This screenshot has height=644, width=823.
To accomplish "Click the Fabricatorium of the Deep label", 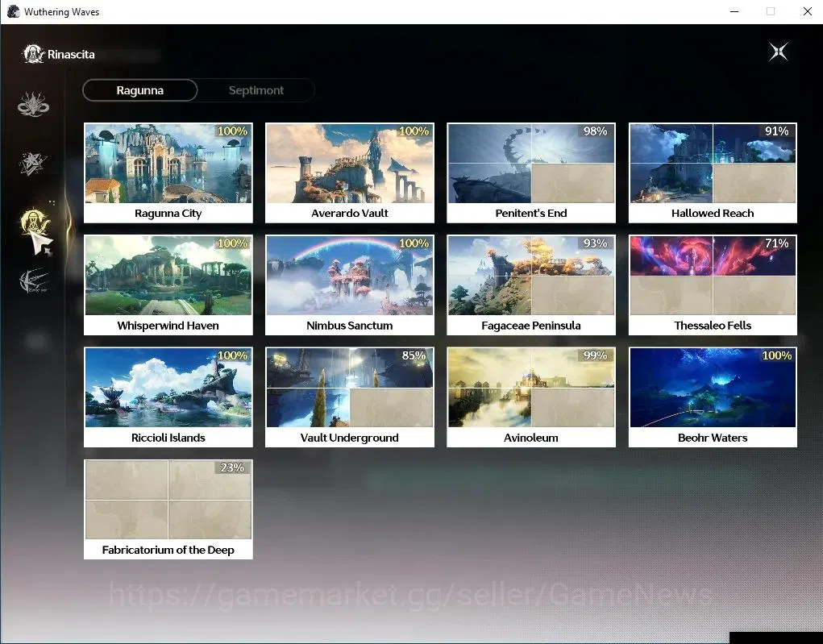I will coord(168,550).
